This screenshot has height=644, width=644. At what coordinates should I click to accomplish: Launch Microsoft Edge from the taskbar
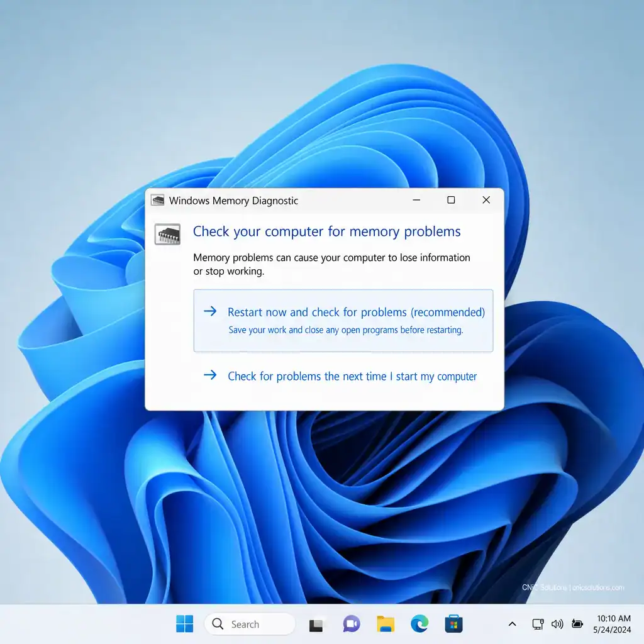tap(419, 624)
